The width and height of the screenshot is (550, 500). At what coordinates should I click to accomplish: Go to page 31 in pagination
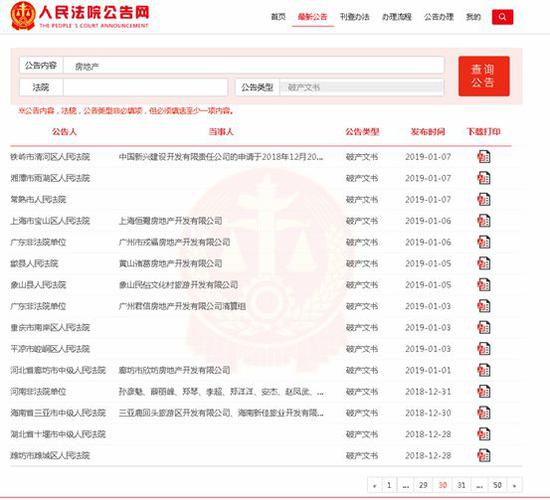(x=461, y=485)
